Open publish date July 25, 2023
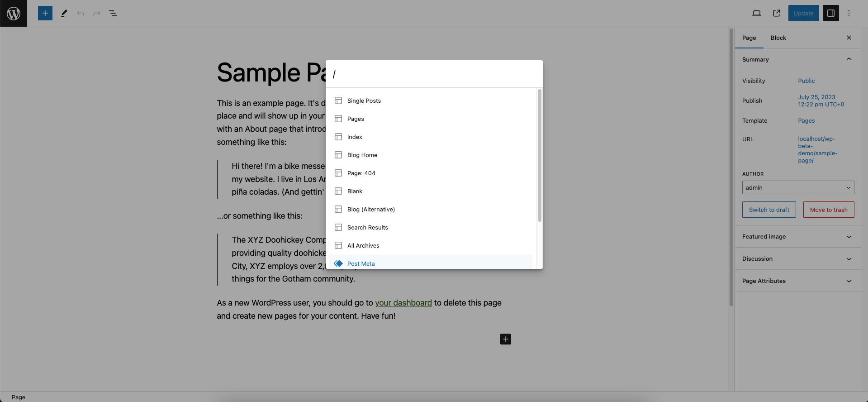This screenshot has width=868, height=402. pyautogui.click(x=821, y=100)
